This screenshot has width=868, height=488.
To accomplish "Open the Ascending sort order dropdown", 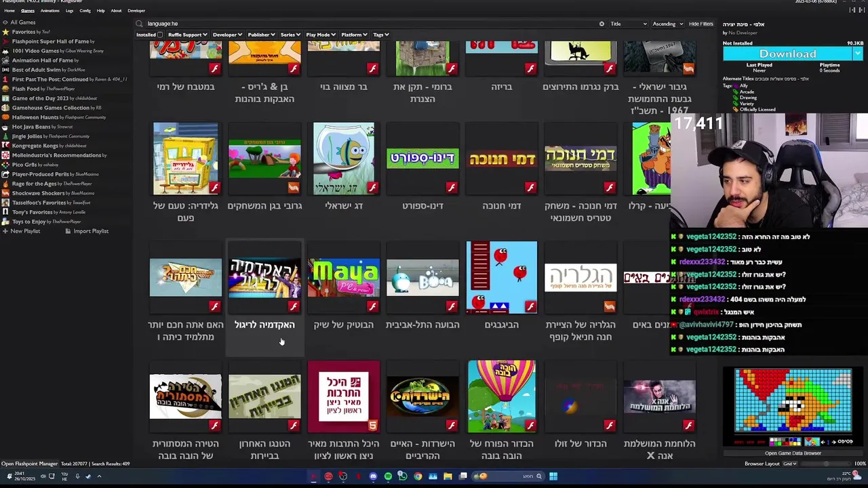I will (x=667, y=24).
